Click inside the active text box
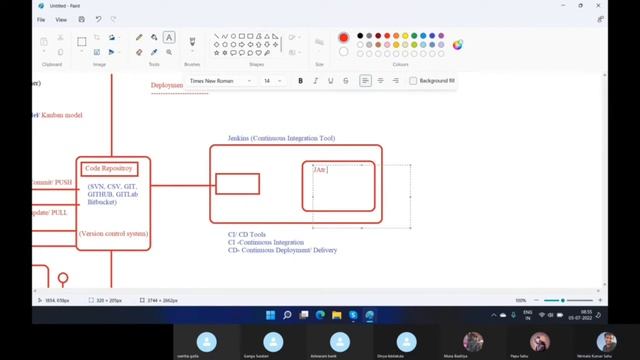 click(x=362, y=197)
